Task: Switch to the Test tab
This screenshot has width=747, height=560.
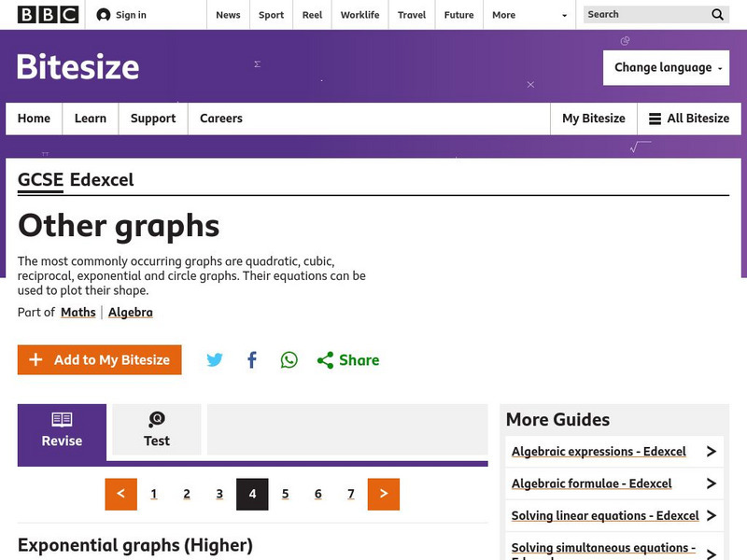Action: coord(157,429)
